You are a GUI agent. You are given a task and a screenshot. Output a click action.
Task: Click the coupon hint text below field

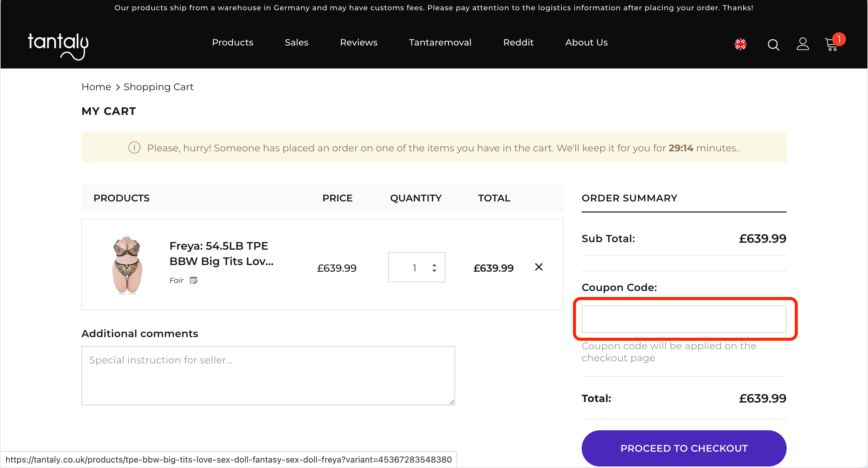(669, 352)
